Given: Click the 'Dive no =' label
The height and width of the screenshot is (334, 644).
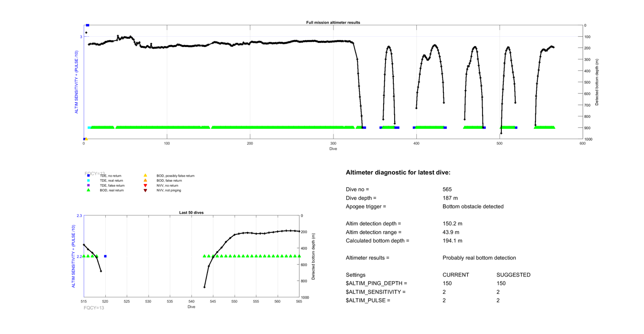Looking at the screenshot, I should (357, 190).
